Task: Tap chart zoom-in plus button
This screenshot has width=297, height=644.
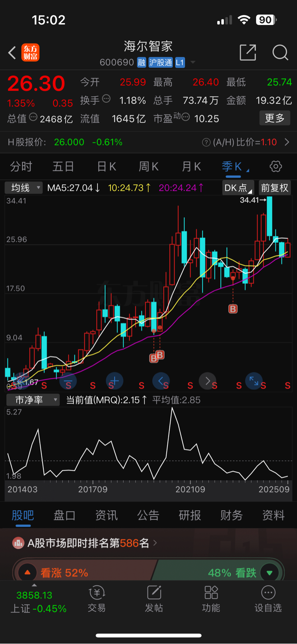Action: (x=114, y=381)
